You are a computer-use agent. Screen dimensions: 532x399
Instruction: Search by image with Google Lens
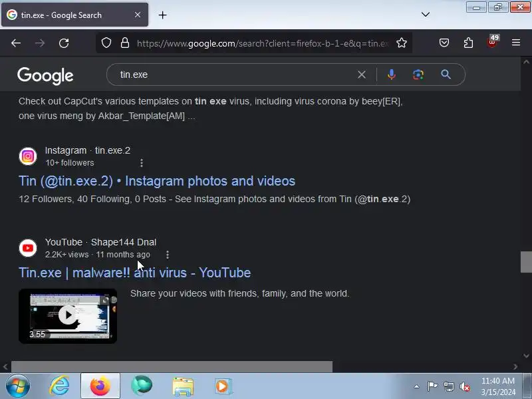point(418,74)
